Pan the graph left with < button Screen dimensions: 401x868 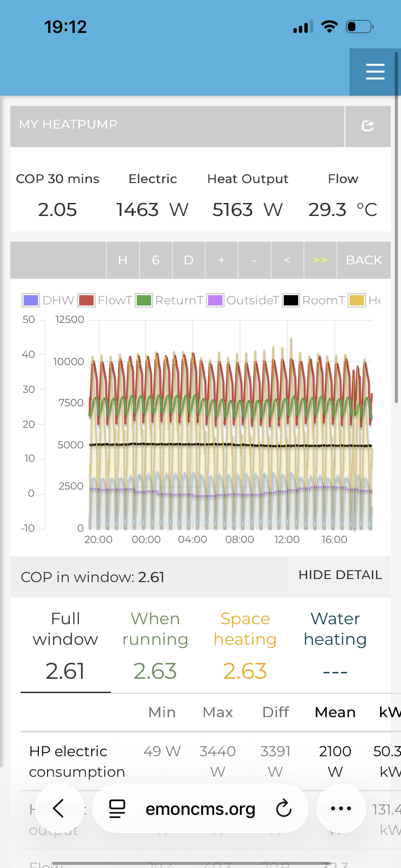coord(287,260)
